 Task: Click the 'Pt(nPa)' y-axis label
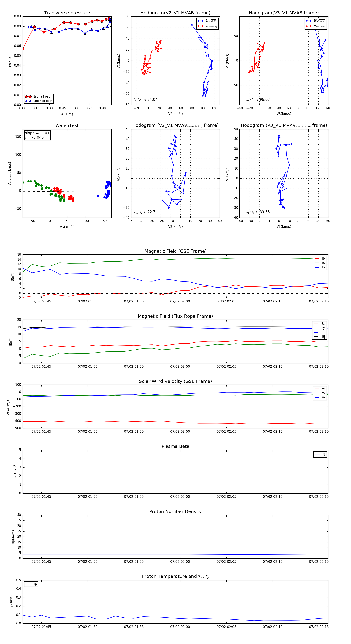[10, 61]
